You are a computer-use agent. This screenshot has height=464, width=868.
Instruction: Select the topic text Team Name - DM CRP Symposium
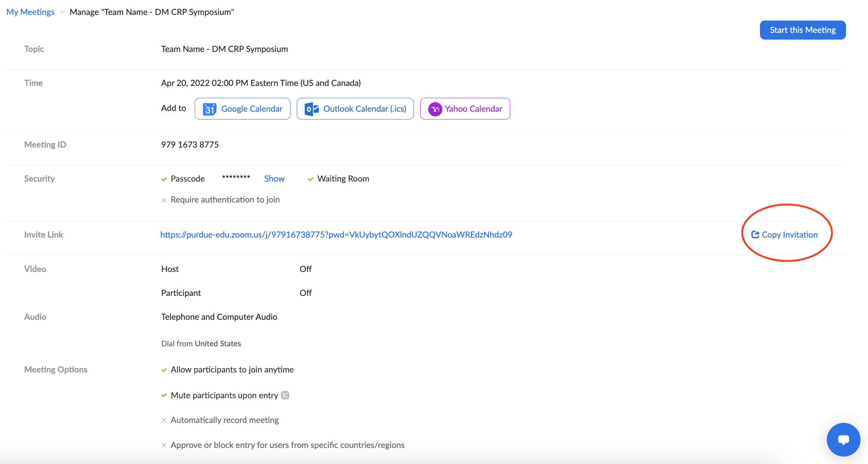click(224, 49)
